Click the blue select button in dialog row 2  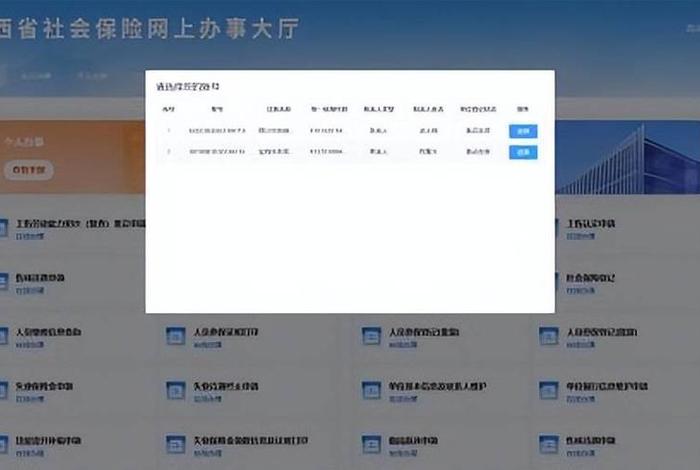[x=523, y=152]
